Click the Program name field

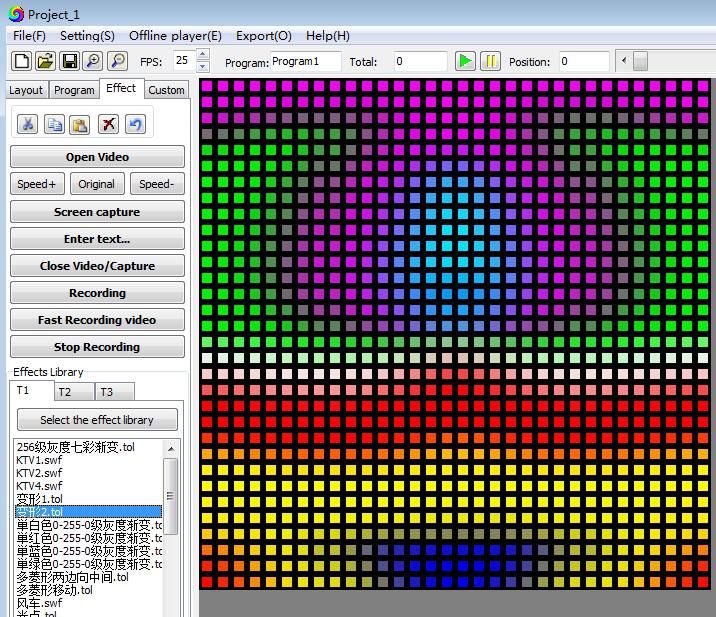click(x=306, y=61)
